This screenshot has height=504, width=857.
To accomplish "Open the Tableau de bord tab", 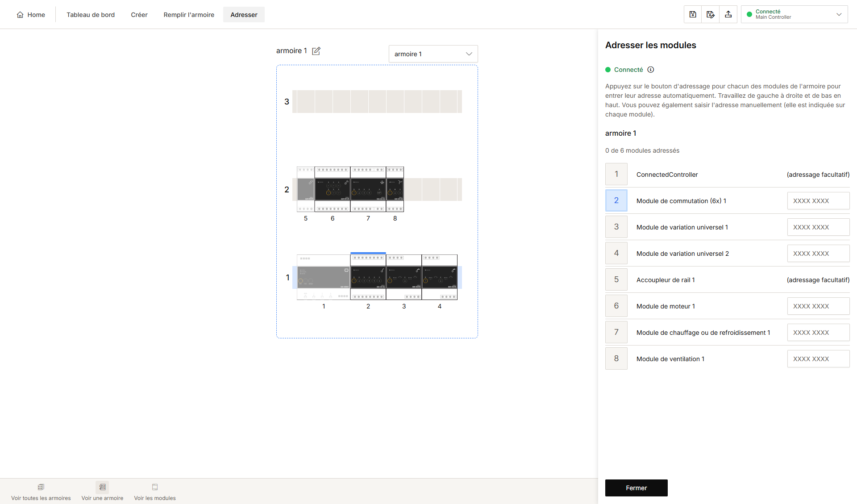I will [x=91, y=15].
